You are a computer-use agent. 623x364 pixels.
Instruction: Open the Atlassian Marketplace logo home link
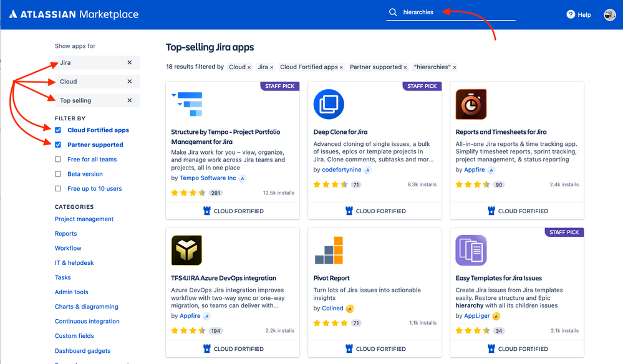pyautogui.click(x=74, y=14)
